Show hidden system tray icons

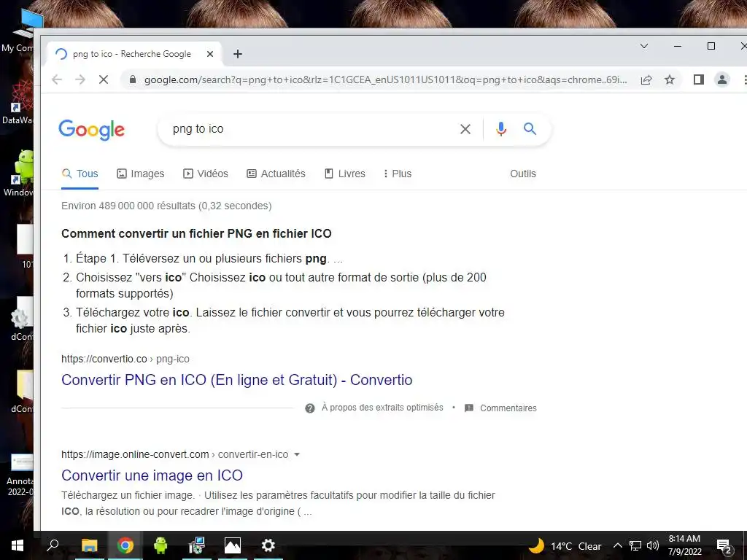617,545
